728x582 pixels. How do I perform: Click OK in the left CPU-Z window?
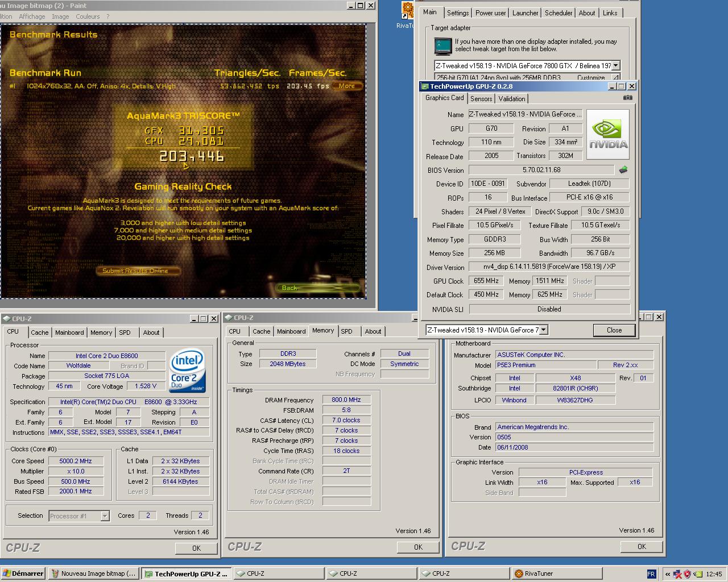[x=196, y=548]
